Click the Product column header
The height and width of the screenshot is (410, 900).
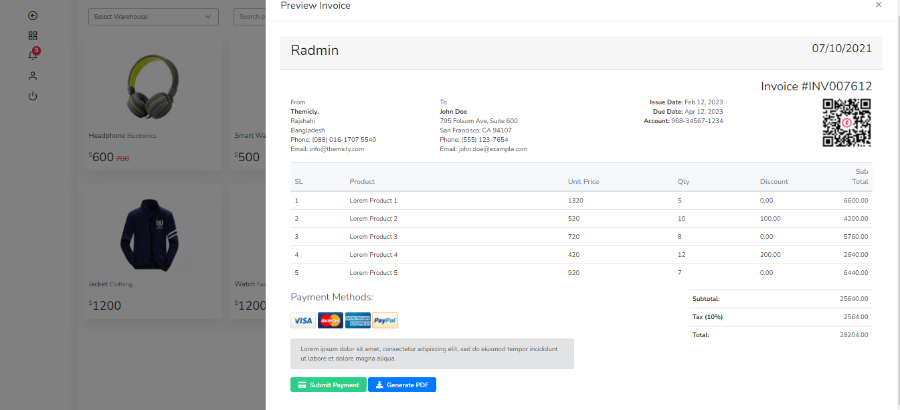[x=362, y=181]
